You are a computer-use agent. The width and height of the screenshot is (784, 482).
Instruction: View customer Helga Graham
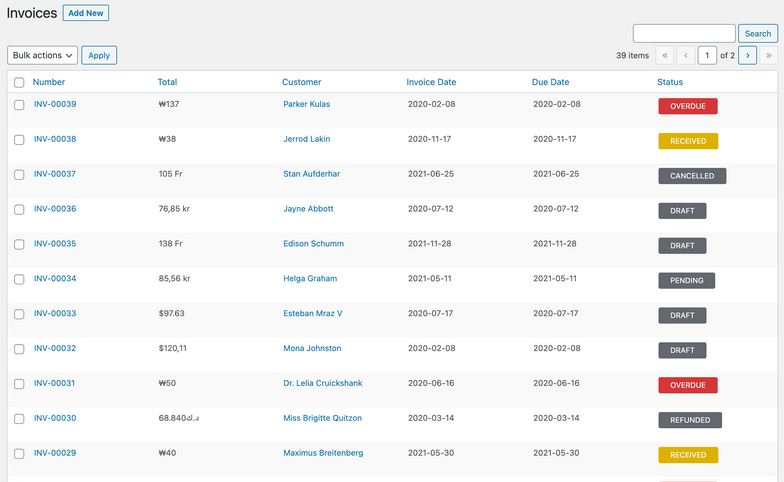click(x=310, y=278)
